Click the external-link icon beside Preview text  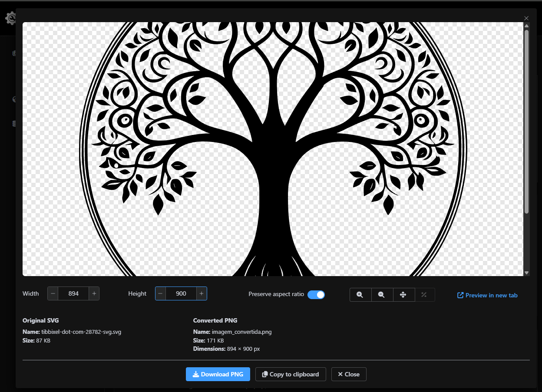459,295
